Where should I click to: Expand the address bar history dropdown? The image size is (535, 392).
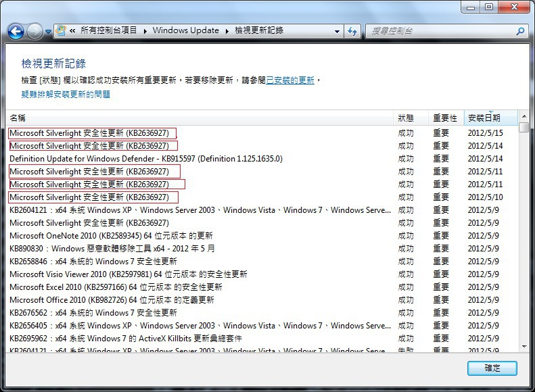(337, 32)
